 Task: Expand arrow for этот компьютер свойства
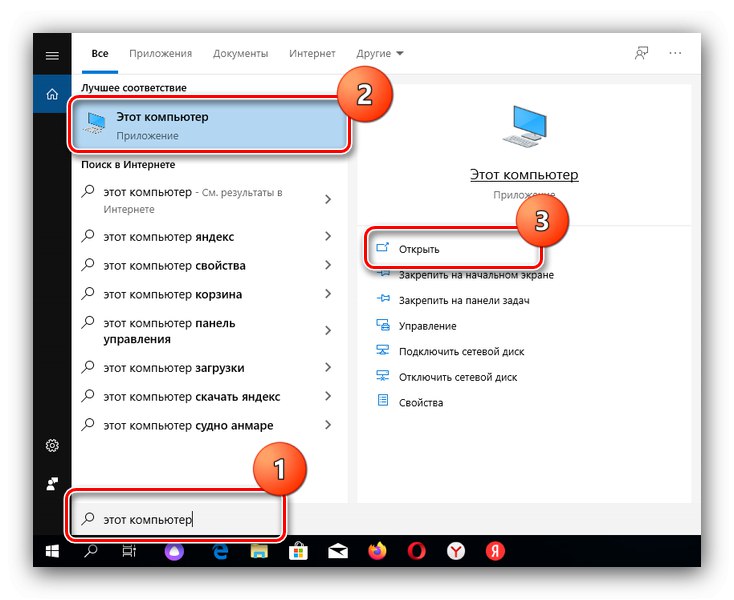328,265
